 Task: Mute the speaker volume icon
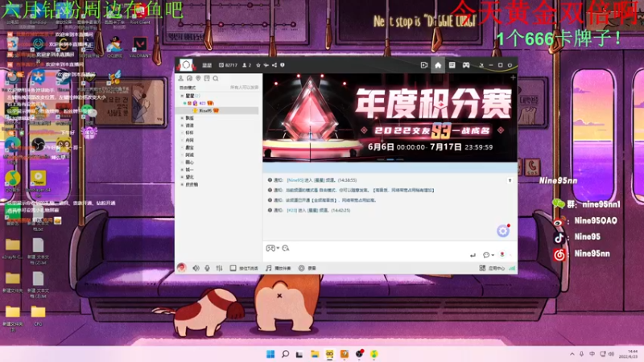point(196,268)
